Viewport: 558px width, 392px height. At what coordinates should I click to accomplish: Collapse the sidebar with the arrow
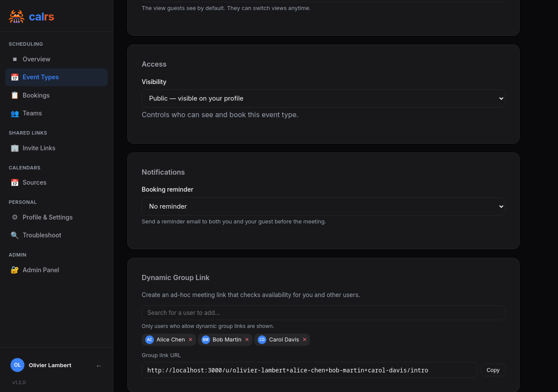click(x=99, y=366)
